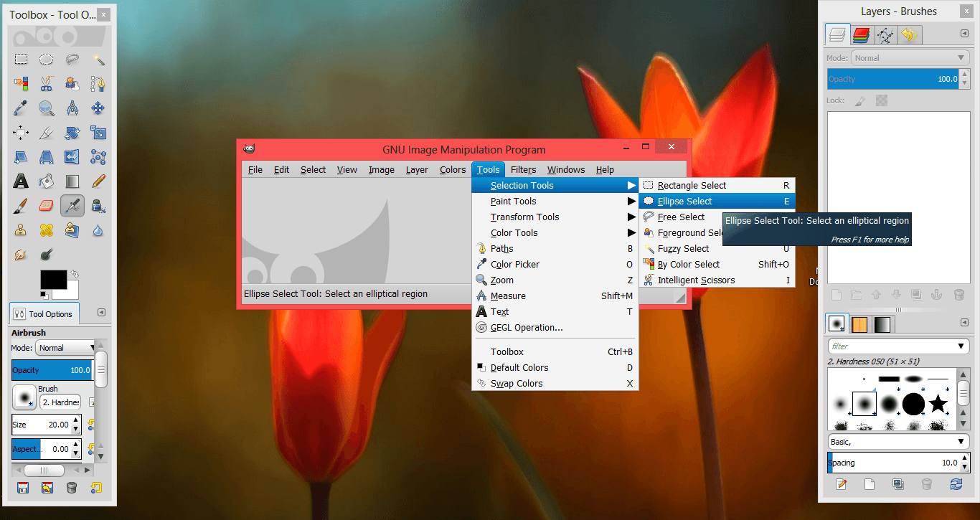The width and height of the screenshot is (980, 520).
Task: Switch to the Undo History tab
Action: click(910, 34)
